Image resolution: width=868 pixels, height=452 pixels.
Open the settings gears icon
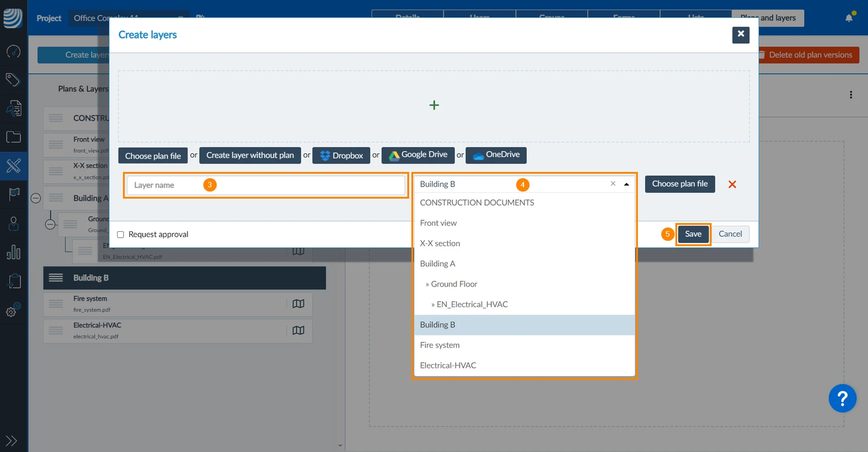[x=14, y=309]
